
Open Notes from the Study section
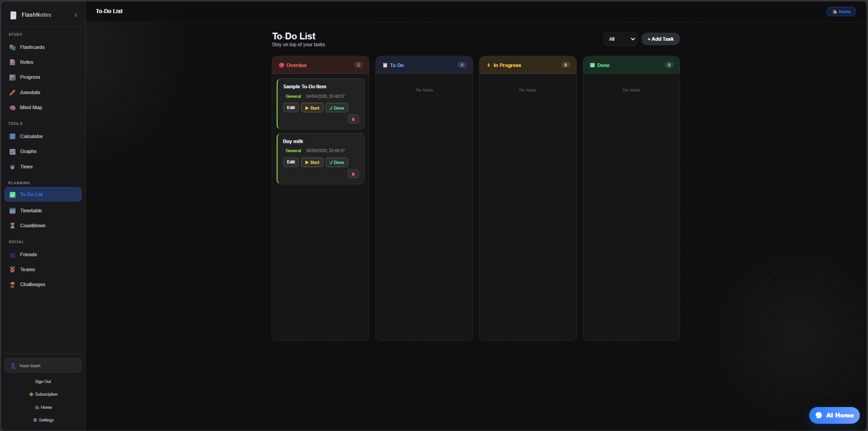[27, 62]
